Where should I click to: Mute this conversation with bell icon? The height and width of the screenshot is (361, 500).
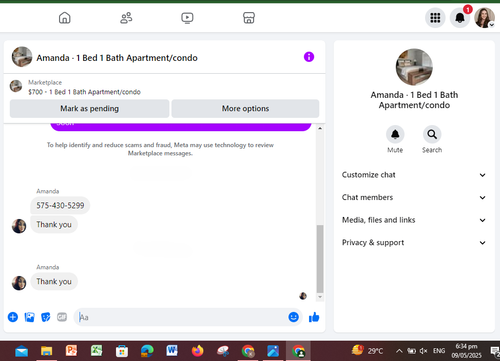[x=395, y=134]
